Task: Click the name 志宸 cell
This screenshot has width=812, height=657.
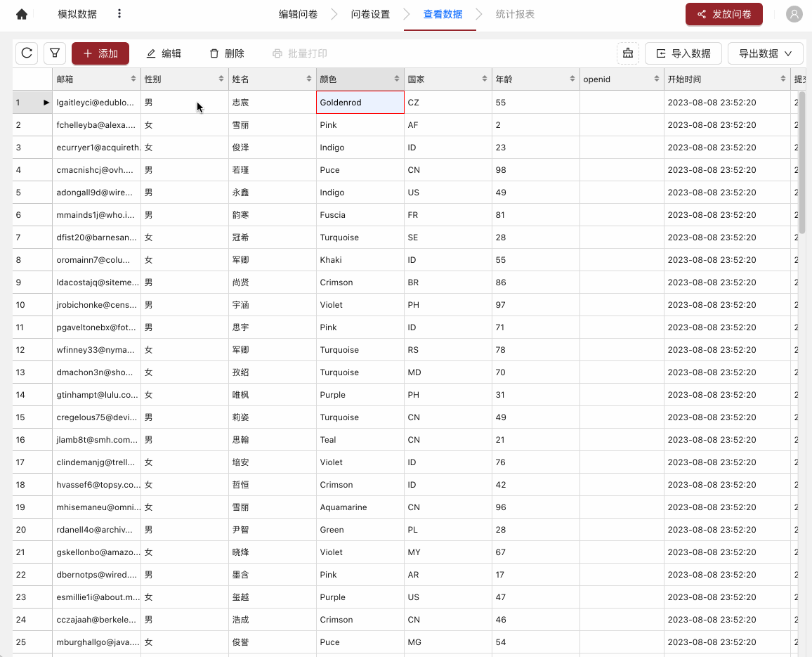Action: [x=273, y=102]
